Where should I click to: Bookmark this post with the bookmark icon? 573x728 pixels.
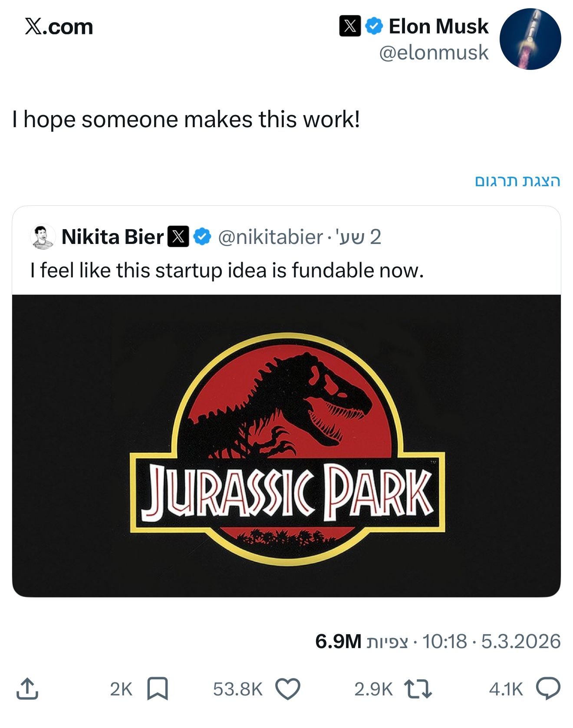tap(158, 688)
